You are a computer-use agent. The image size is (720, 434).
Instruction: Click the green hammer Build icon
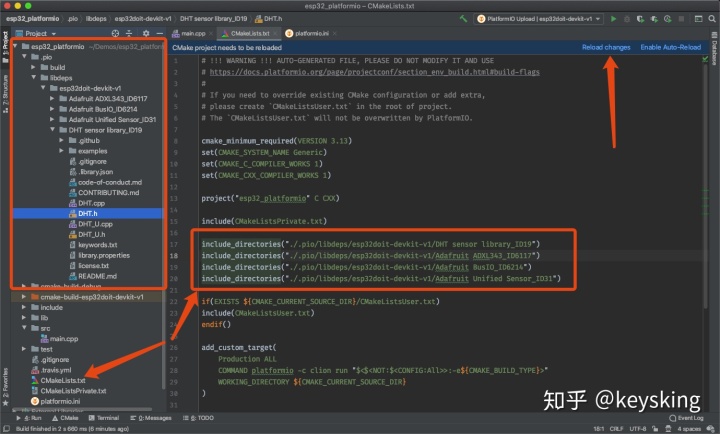pos(463,19)
